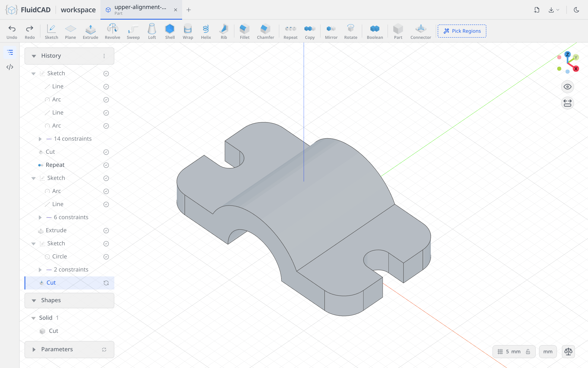Select the Revolve tool
Image resolution: width=588 pixels, height=368 pixels.
pyautogui.click(x=112, y=31)
